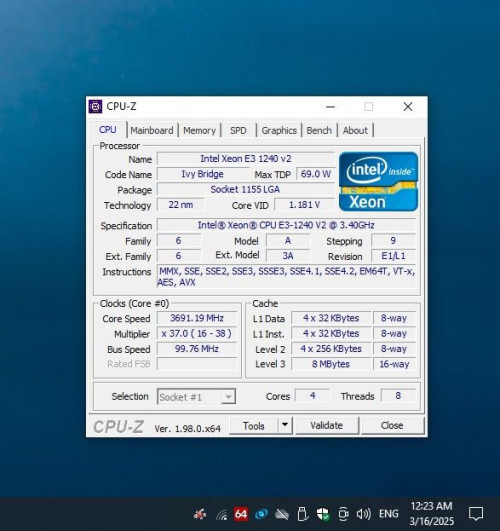This screenshot has height=531, width=500.
Task: Open the volume speaker tray icon
Action: tap(363, 514)
